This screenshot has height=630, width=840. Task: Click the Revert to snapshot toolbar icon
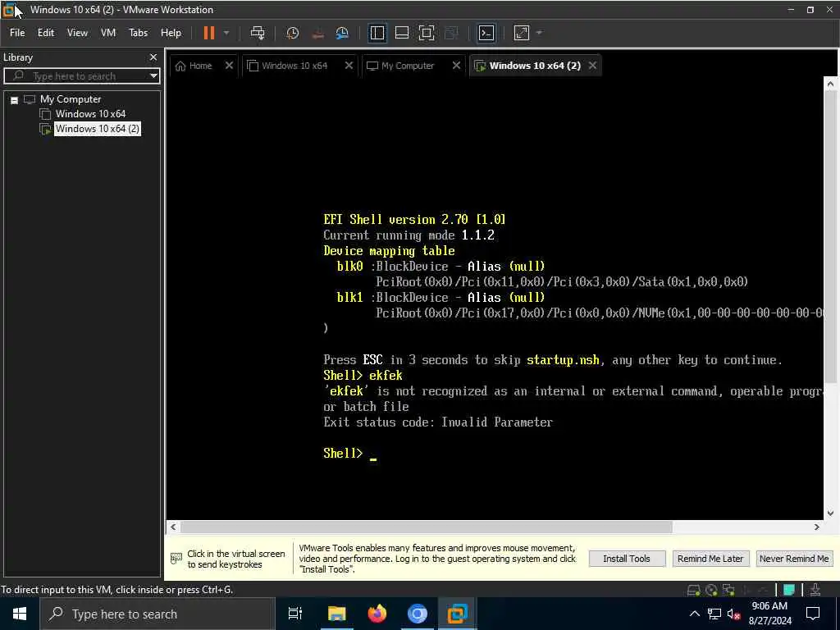click(317, 33)
